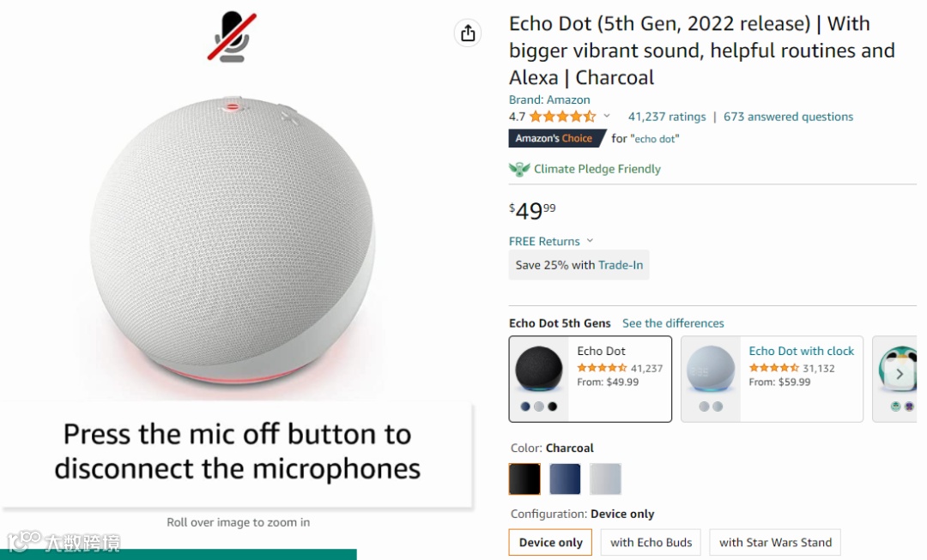
Task: Click the share icon beside product image
Action: [468, 33]
